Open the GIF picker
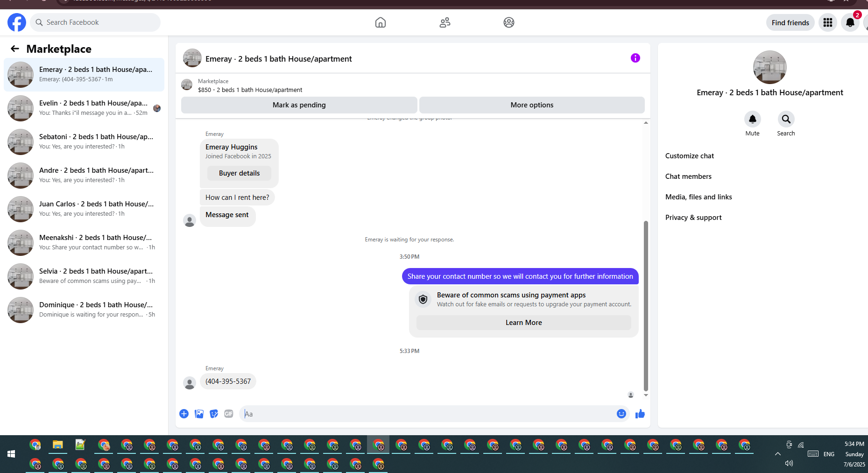Image resolution: width=868 pixels, height=473 pixels. [229, 414]
